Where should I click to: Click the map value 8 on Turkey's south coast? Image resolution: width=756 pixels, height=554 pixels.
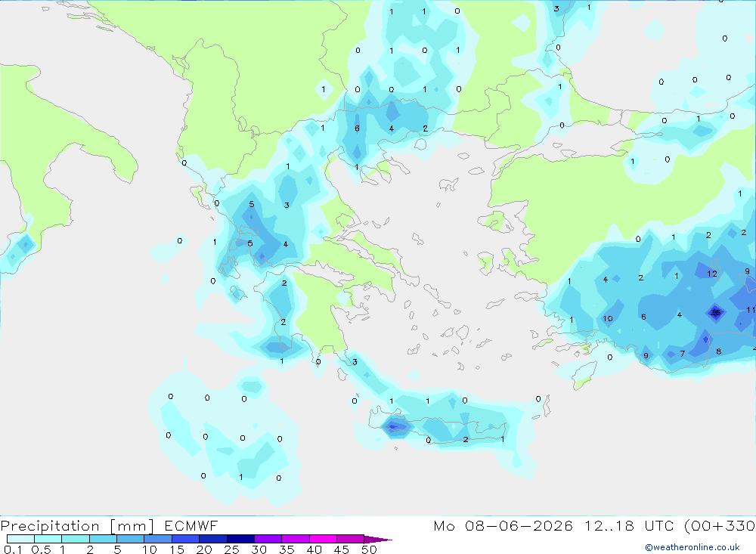pos(718,351)
